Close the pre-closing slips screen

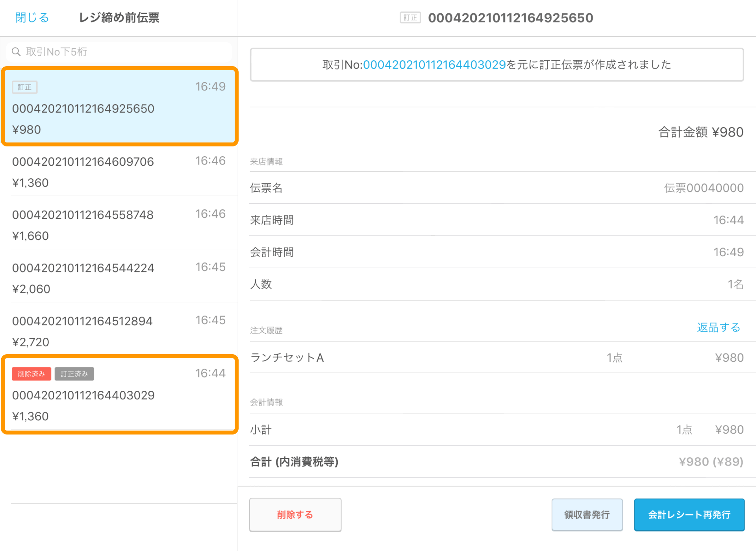tap(31, 18)
